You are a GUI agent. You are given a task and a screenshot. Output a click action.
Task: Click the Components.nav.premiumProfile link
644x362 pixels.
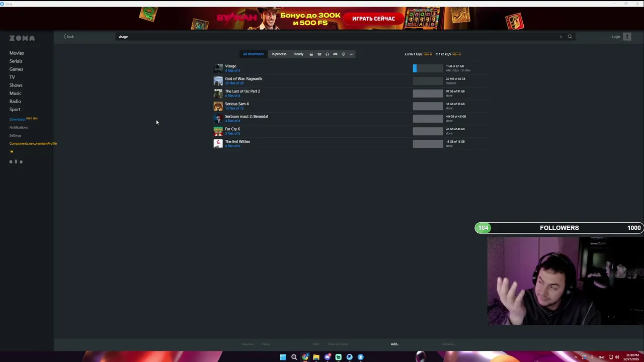coord(33,144)
